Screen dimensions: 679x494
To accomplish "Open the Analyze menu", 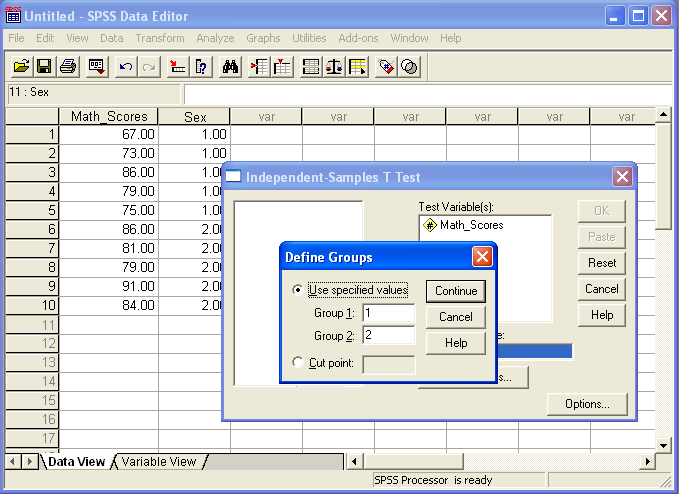I will pyautogui.click(x=215, y=38).
